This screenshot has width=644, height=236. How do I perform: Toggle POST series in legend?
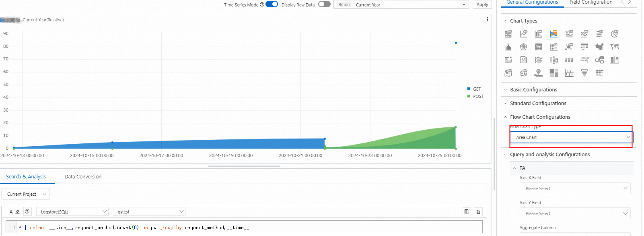coord(475,96)
